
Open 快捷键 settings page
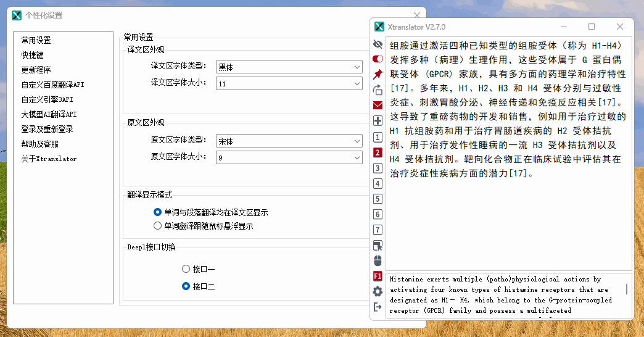(x=33, y=55)
